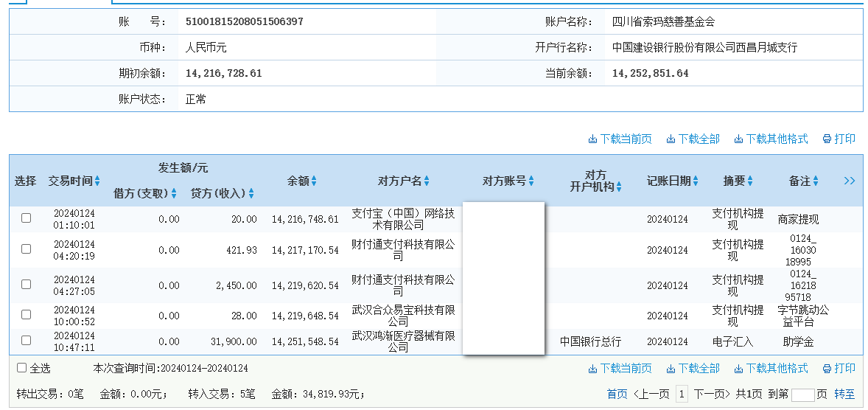Click currency value 人民币元
The height and width of the screenshot is (410, 868).
pyautogui.click(x=206, y=47)
